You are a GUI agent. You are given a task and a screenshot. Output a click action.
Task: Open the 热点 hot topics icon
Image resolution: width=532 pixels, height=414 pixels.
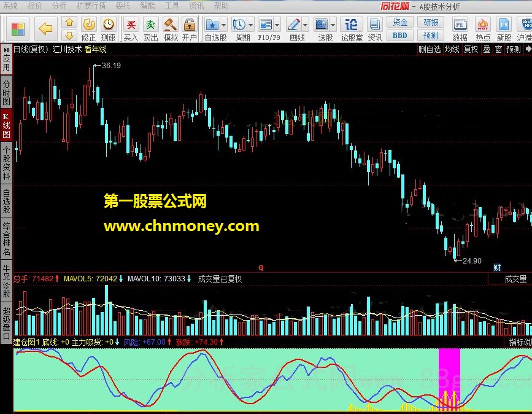point(482,29)
